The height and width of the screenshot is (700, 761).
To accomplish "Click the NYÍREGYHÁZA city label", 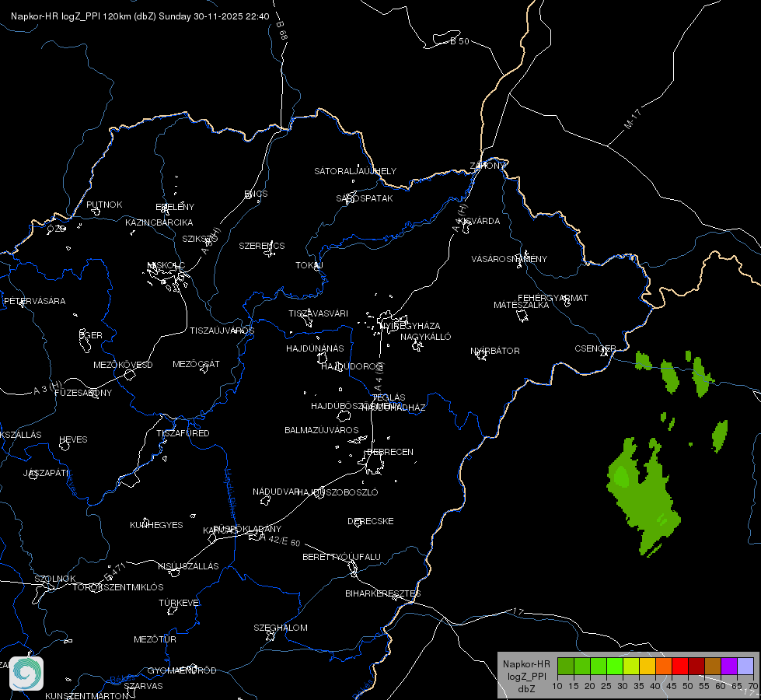I will pyautogui.click(x=410, y=325).
